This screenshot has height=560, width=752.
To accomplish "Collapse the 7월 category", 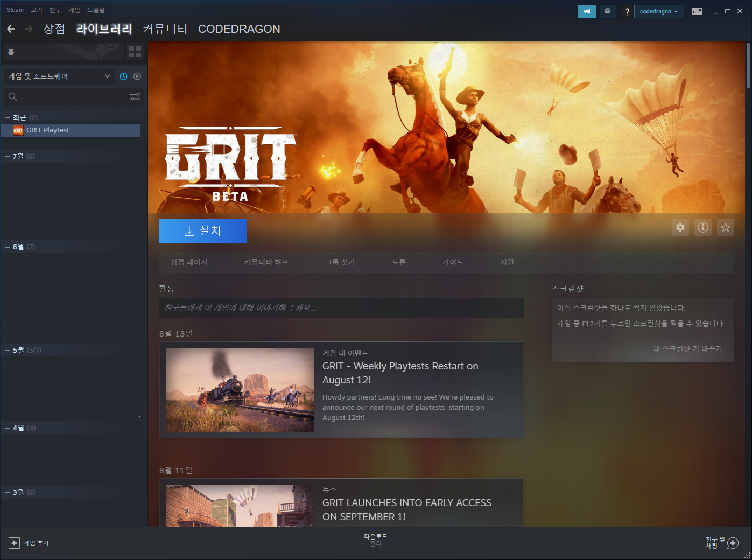I will tap(8, 156).
